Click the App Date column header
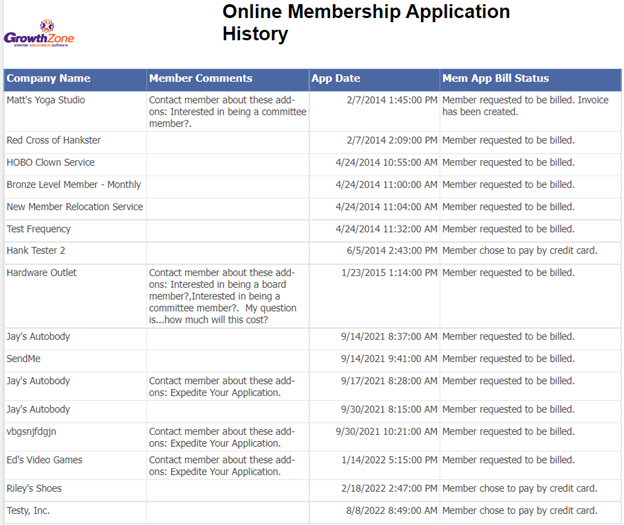The height and width of the screenshot is (525, 624). pos(336,78)
